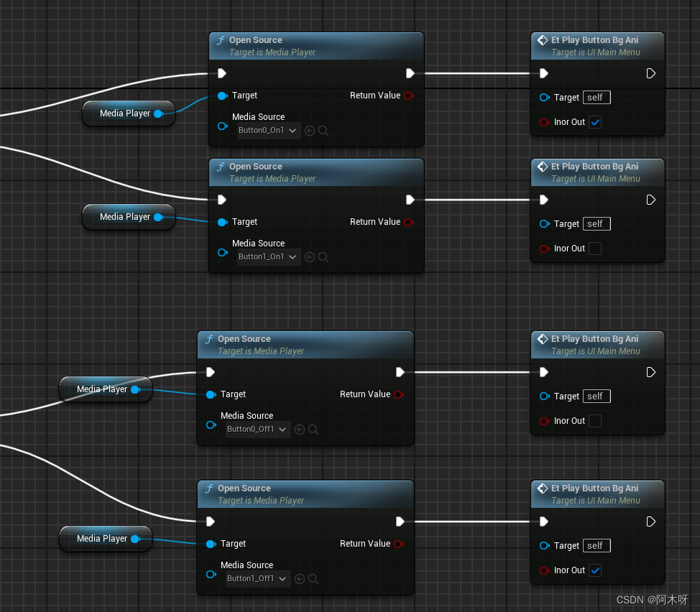Open the Button0_Off1 media source dropdown
700x612 pixels.
pyautogui.click(x=257, y=429)
